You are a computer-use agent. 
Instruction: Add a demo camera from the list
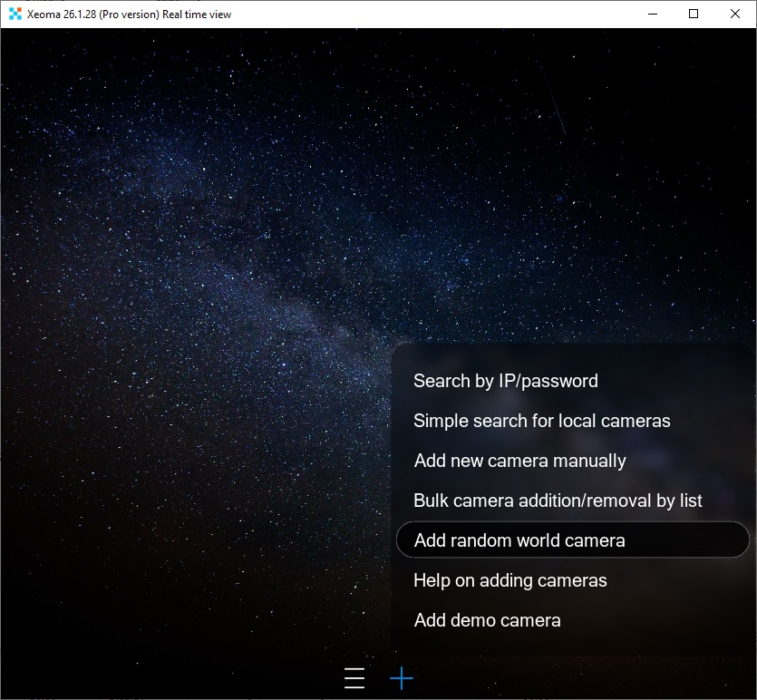[x=488, y=620]
